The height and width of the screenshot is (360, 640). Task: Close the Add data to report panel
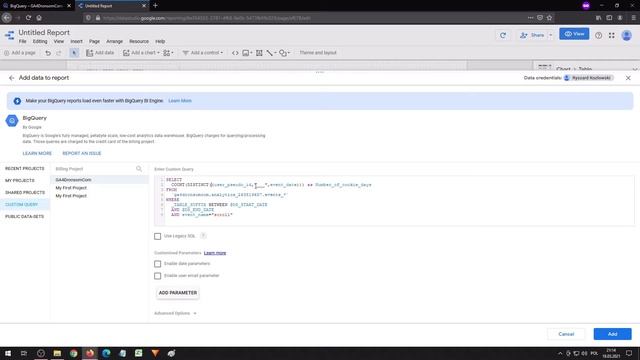(x=628, y=78)
